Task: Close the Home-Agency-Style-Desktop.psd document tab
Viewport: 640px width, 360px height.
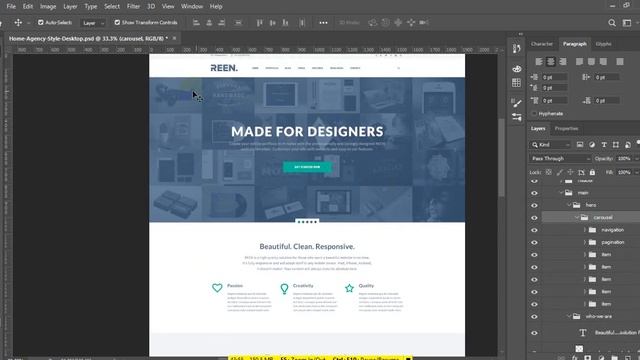Action: click(174, 38)
